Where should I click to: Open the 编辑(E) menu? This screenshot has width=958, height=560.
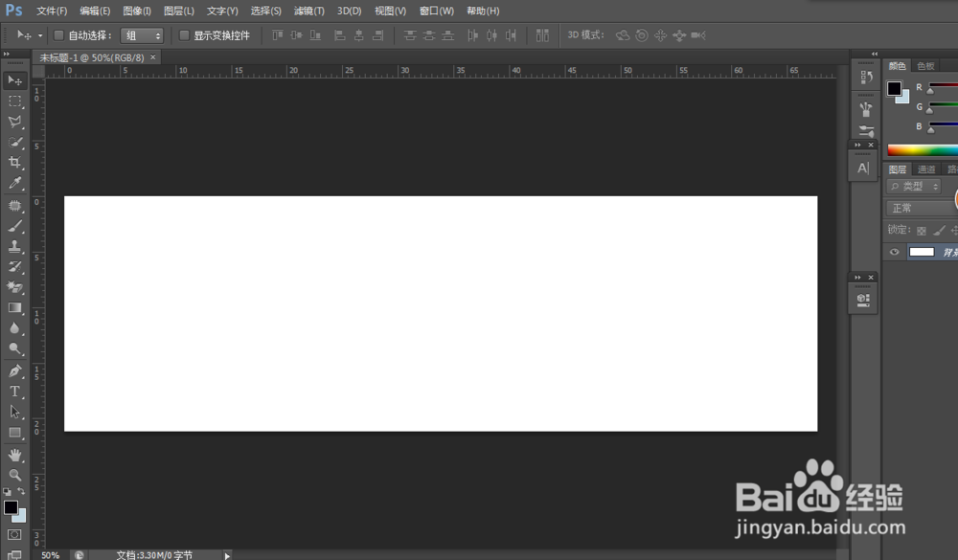tap(95, 11)
